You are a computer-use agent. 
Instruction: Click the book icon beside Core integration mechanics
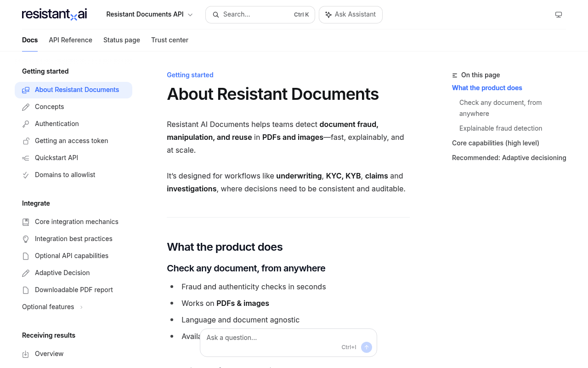(26, 222)
